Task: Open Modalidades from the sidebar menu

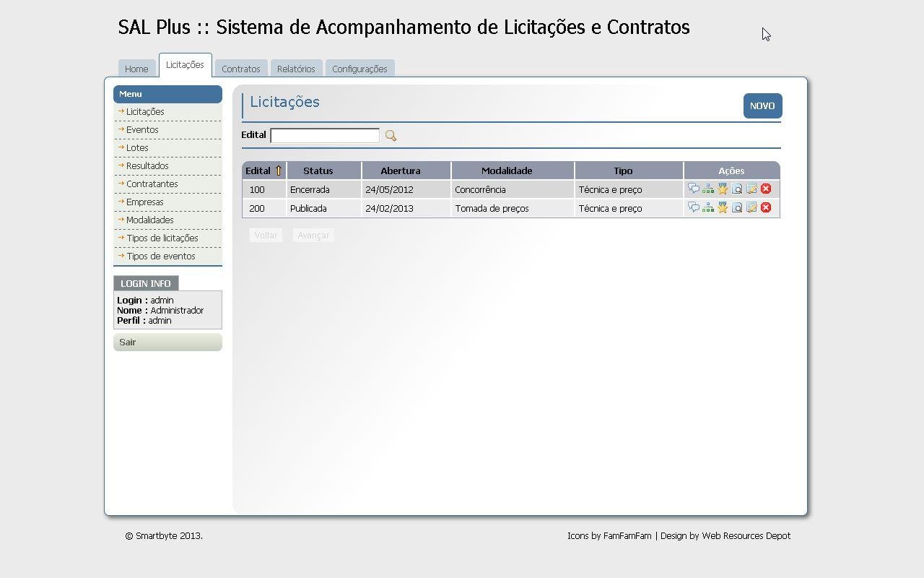Action: (x=150, y=220)
